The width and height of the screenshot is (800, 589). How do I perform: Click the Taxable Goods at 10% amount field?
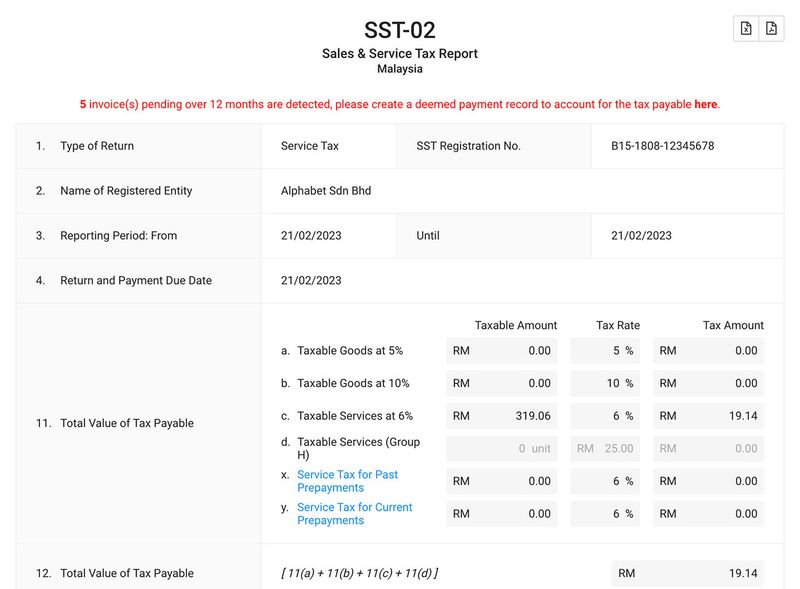click(x=503, y=383)
